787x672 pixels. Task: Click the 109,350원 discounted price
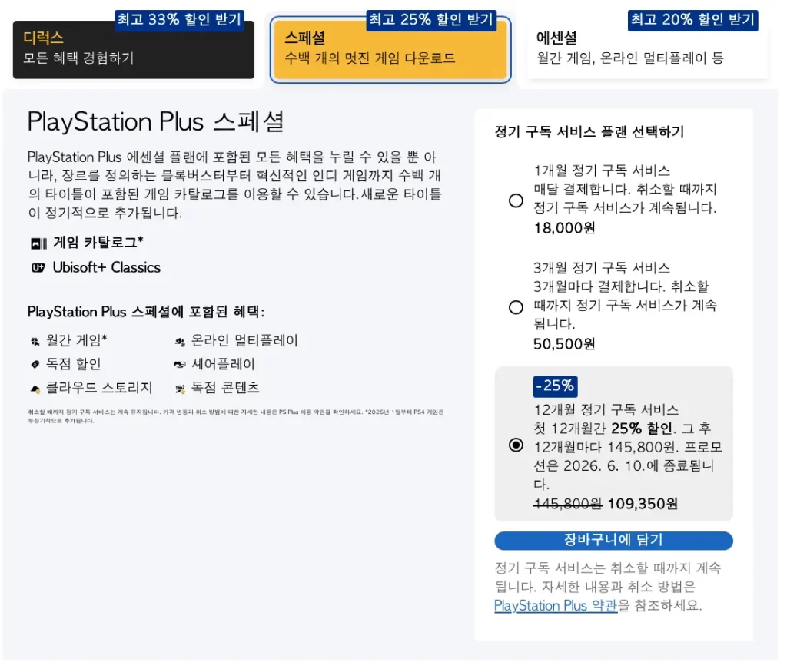[x=643, y=504]
